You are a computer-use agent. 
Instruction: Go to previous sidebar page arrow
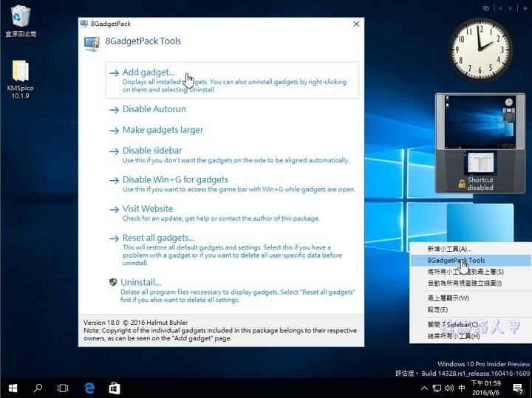point(500,8)
